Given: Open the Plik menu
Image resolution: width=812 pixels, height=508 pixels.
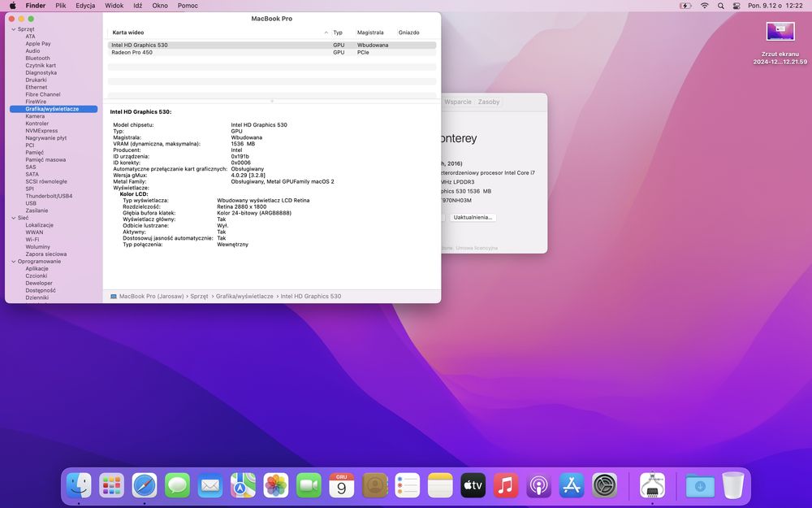Looking at the screenshot, I should [x=61, y=6].
